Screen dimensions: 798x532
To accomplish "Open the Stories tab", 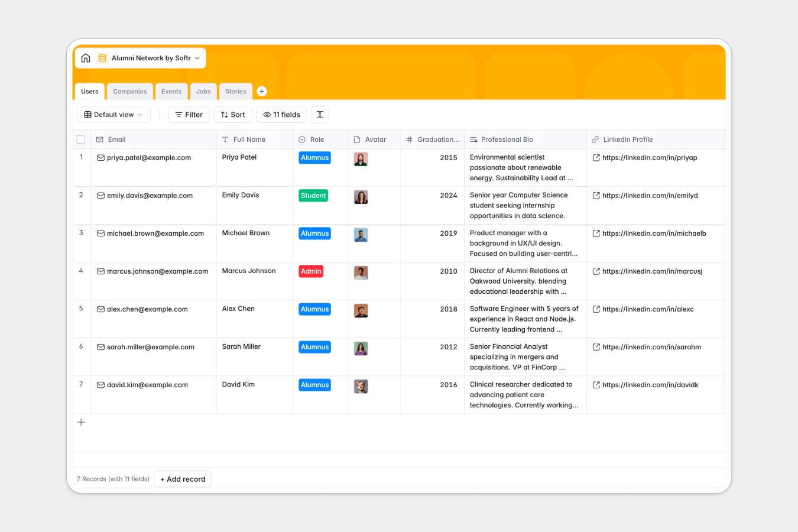I will pos(235,91).
